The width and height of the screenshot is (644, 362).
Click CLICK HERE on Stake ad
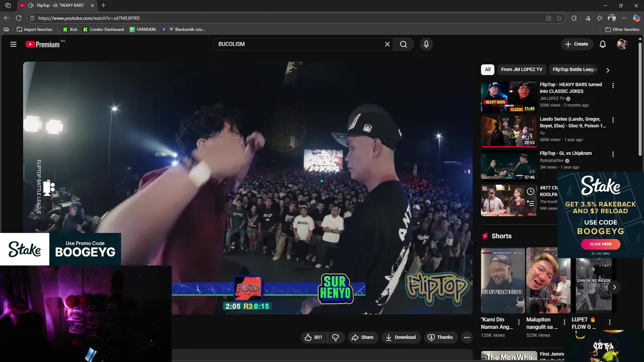(x=600, y=244)
